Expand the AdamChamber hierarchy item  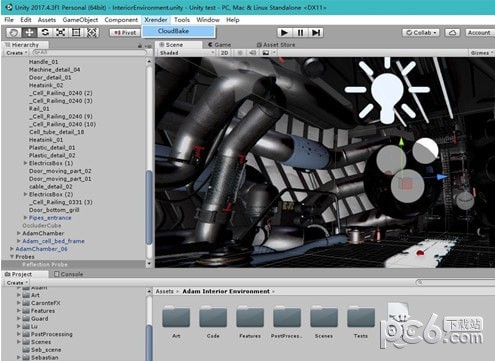(19, 233)
